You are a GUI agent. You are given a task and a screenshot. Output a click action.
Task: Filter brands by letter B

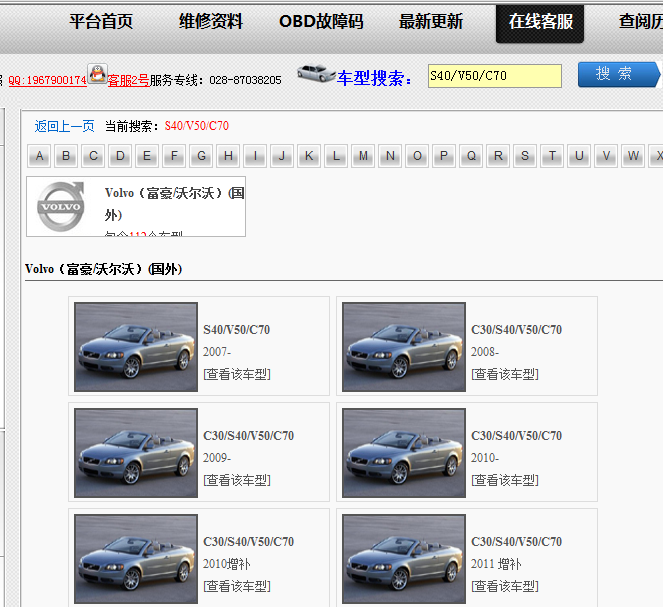point(66,156)
